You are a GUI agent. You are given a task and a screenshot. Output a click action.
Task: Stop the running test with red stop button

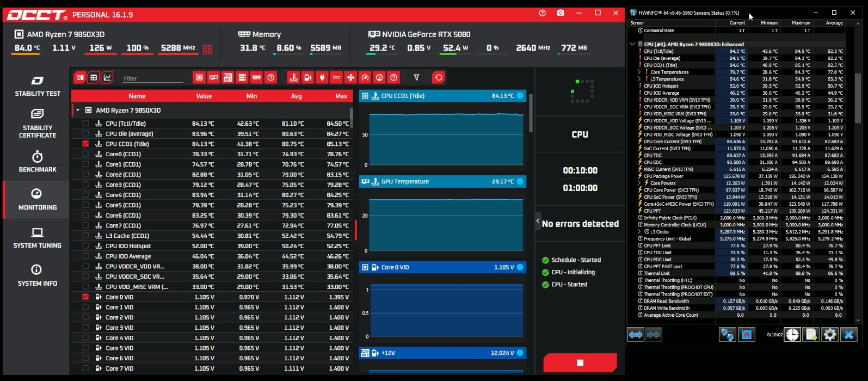(x=580, y=362)
